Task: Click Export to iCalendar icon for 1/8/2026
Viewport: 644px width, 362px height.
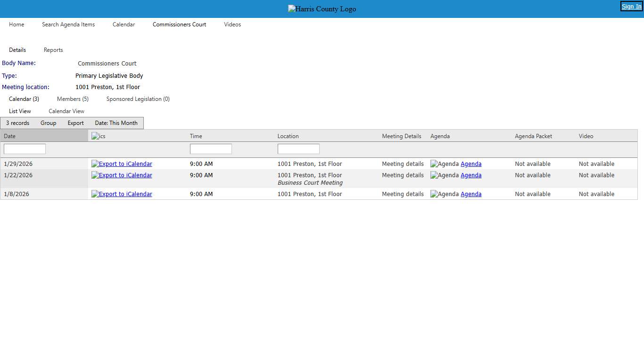Action: pyautogui.click(x=95, y=194)
